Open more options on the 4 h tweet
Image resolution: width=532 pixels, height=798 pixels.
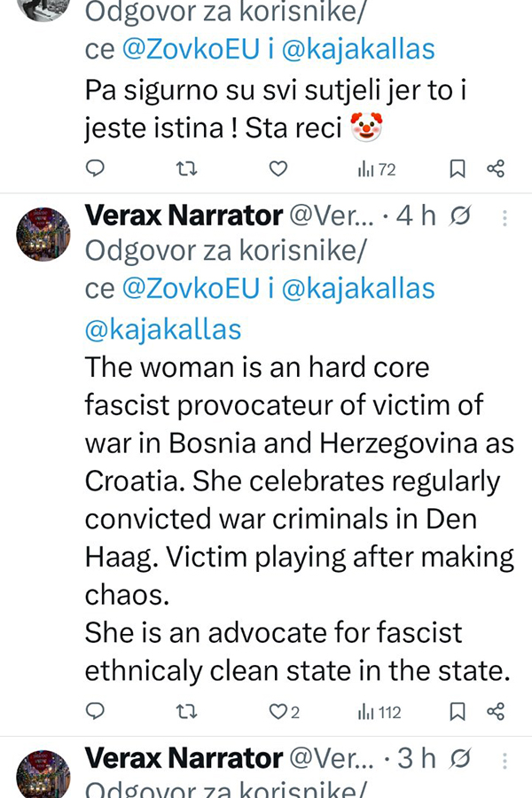tap(505, 216)
